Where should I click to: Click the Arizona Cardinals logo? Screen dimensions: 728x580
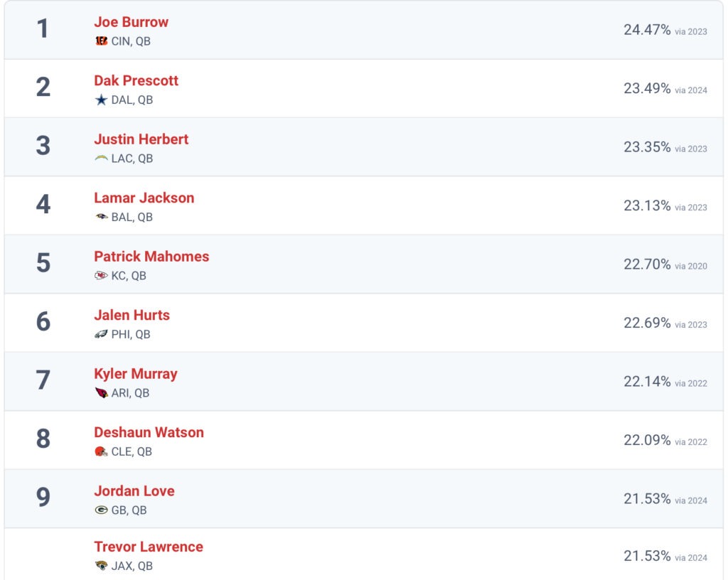[101, 392]
